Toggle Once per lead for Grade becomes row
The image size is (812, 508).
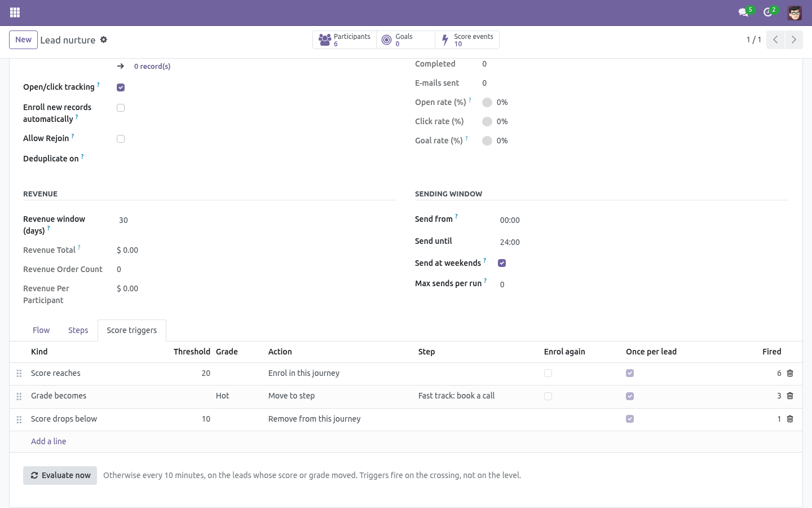[630, 396]
